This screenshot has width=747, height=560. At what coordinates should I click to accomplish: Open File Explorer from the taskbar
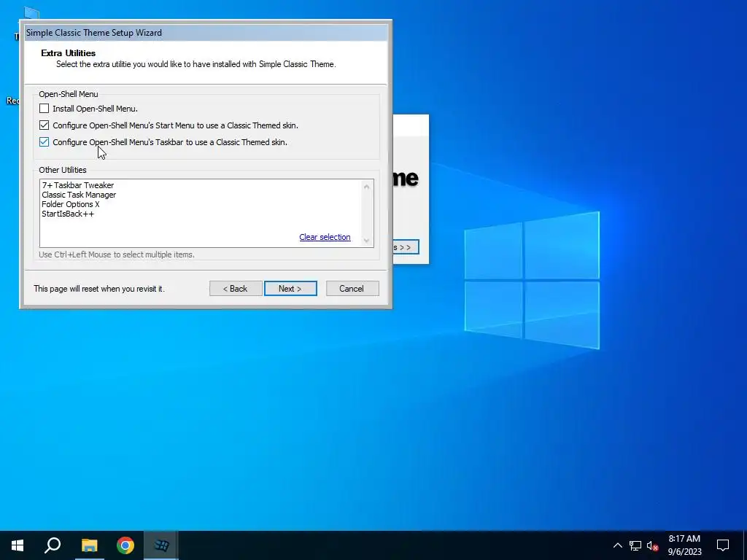89,545
